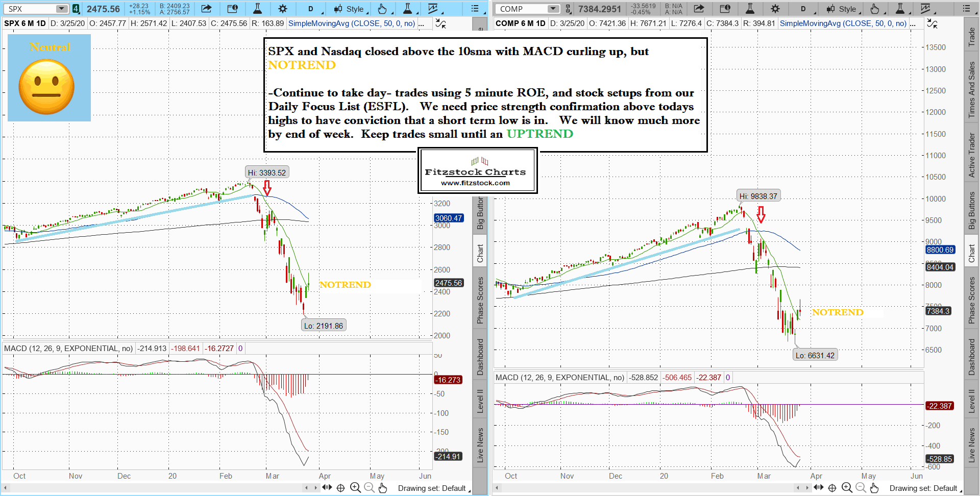Zoom in on SPX chart with magnifier plus
The height and width of the screenshot is (496, 980).
coord(355,488)
